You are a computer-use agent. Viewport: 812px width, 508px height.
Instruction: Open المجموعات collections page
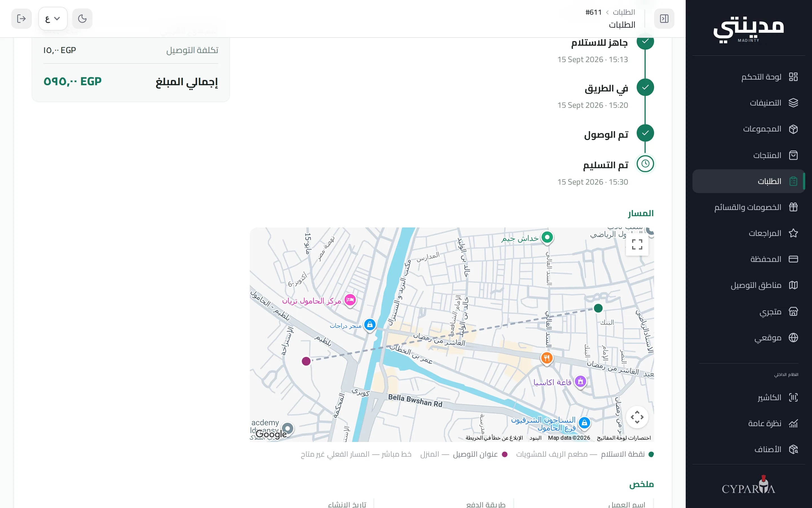(749, 129)
